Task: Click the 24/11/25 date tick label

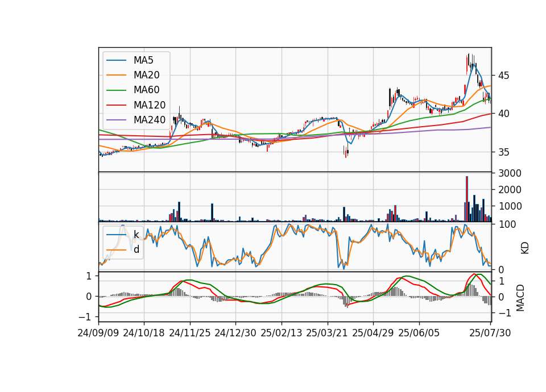Action: (x=190, y=333)
